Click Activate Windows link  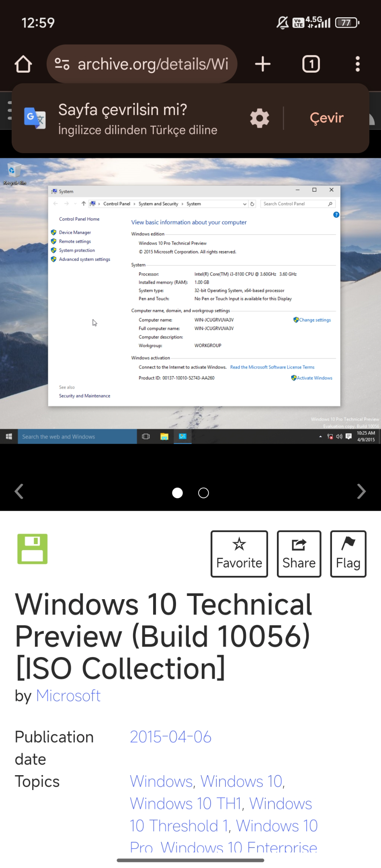coord(314,378)
